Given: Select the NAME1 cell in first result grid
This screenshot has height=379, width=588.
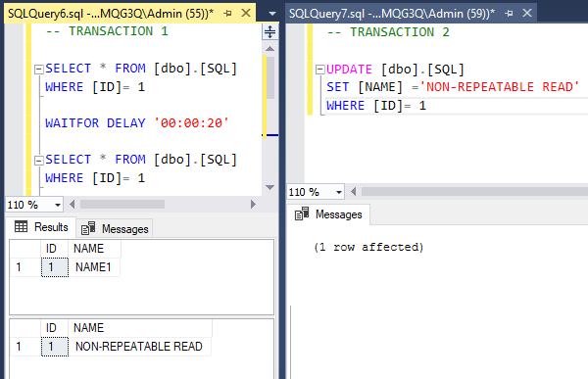Looking at the screenshot, I should [94, 267].
